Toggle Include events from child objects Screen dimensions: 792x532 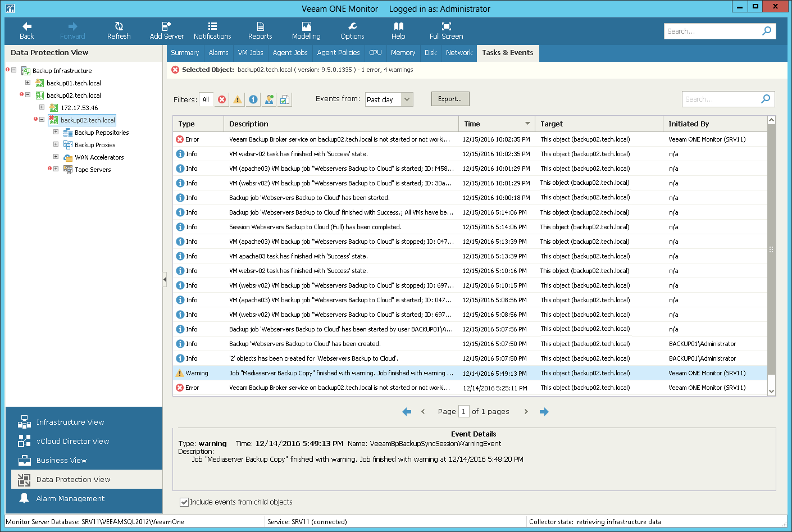(x=184, y=502)
